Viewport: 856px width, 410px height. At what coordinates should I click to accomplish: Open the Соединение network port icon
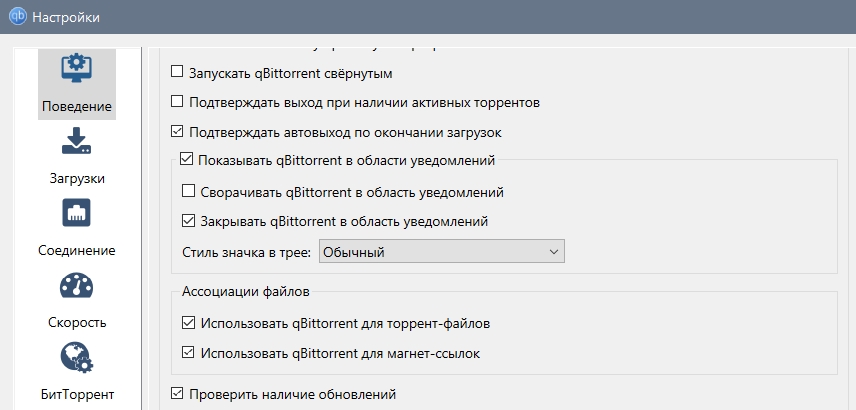click(x=76, y=213)
